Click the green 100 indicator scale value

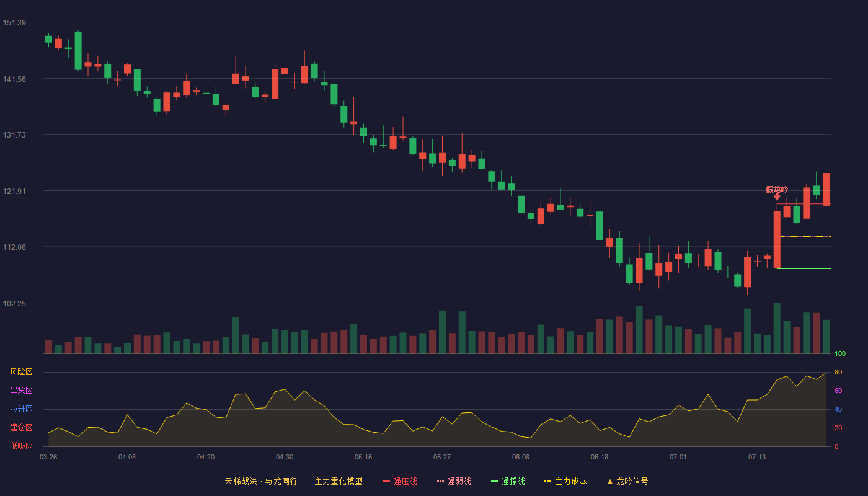pos(840,354)
